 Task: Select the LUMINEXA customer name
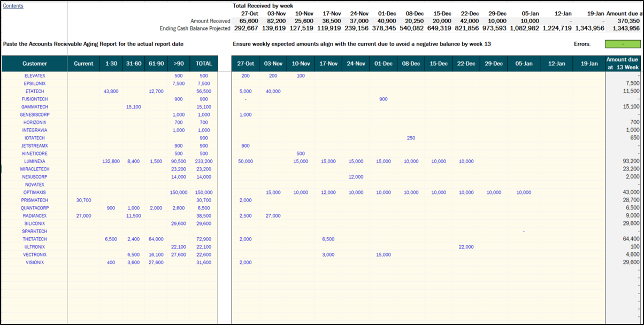pos(35,161)
